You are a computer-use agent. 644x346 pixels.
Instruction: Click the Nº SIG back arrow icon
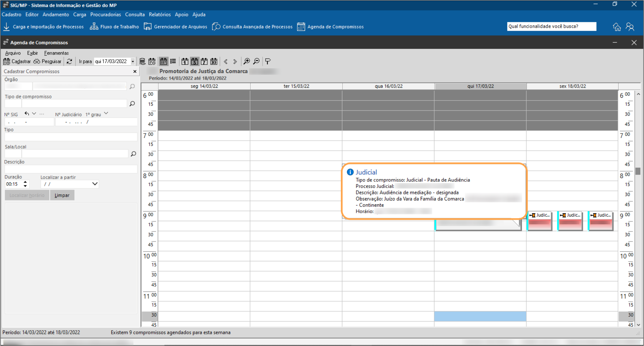[x=27, y=114]
